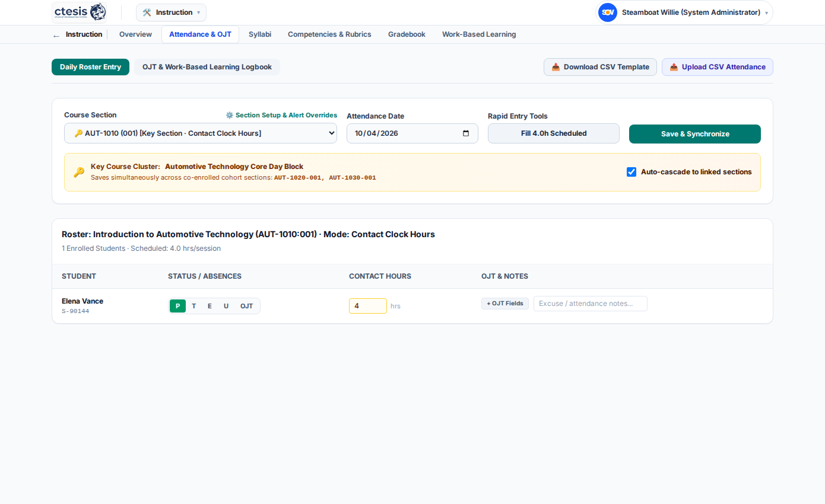The height and width of the screenshot is (504, 825).
Task: Click the STUDENT column header
Action: [79, 276]
